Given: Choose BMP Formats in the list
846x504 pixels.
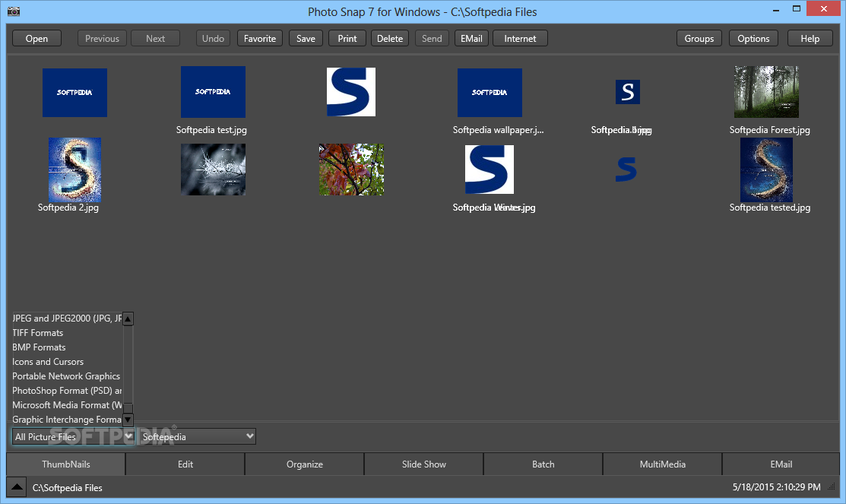Looking at the screenshot, I should coord(68,347).
